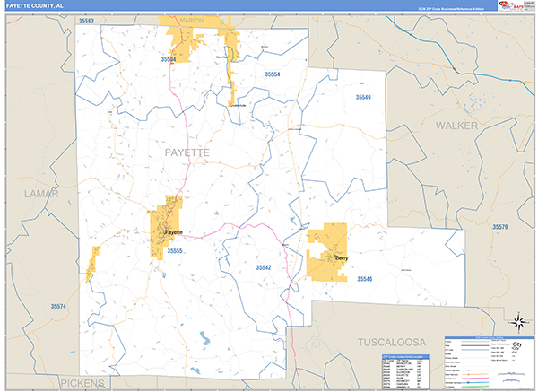Click the ZIP code label 35554

pos(272,74)
